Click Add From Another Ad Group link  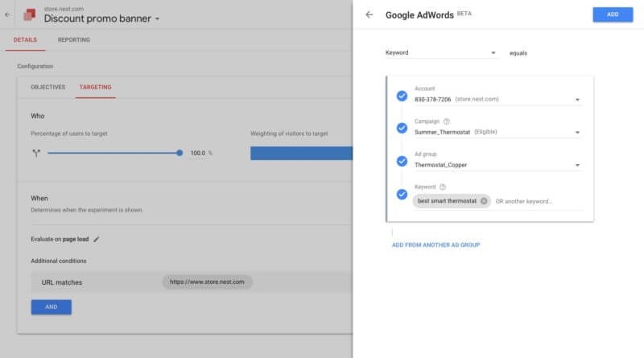click(x=436, y=245)
